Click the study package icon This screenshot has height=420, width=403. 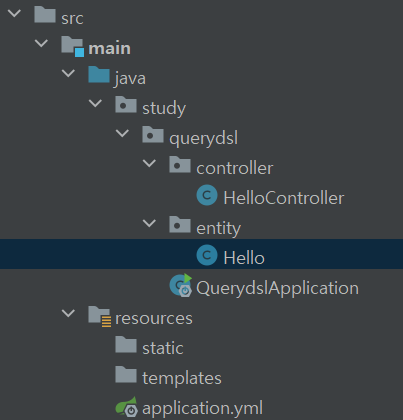[x=126, y=104]
